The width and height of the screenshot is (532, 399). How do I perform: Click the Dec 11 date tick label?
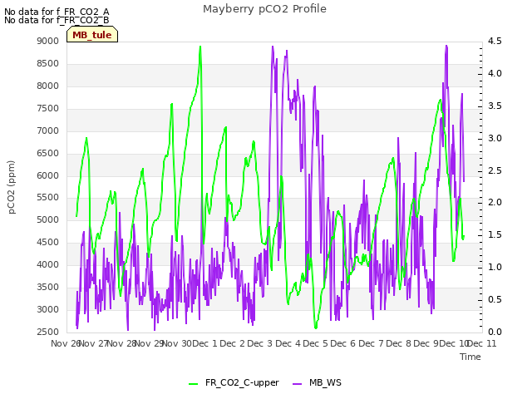point(482,343)
